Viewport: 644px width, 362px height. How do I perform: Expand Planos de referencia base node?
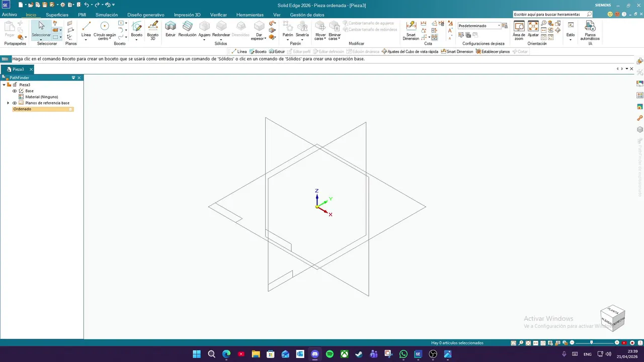[8, 103]
